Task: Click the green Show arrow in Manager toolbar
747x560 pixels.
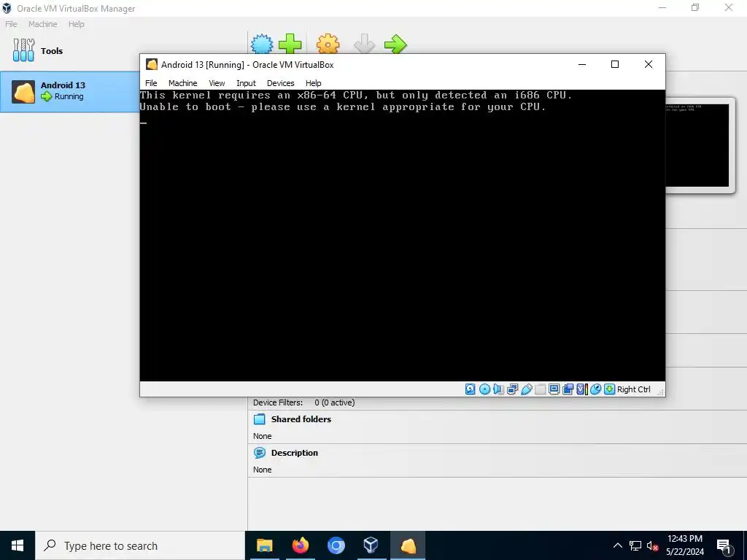Action: (x=395, y=44)
